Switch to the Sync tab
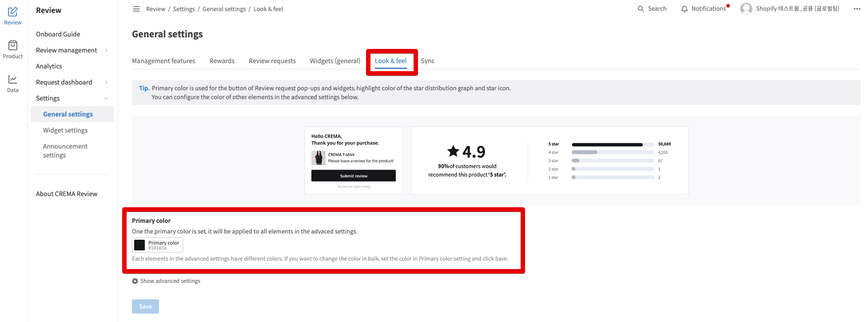Viewport: 868px width, 322px height. 427,61
